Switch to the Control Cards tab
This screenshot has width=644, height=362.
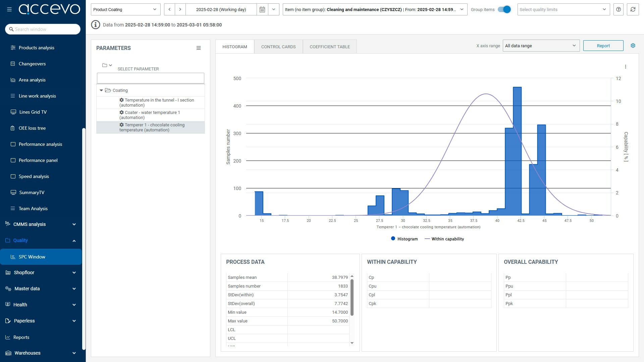278,47
